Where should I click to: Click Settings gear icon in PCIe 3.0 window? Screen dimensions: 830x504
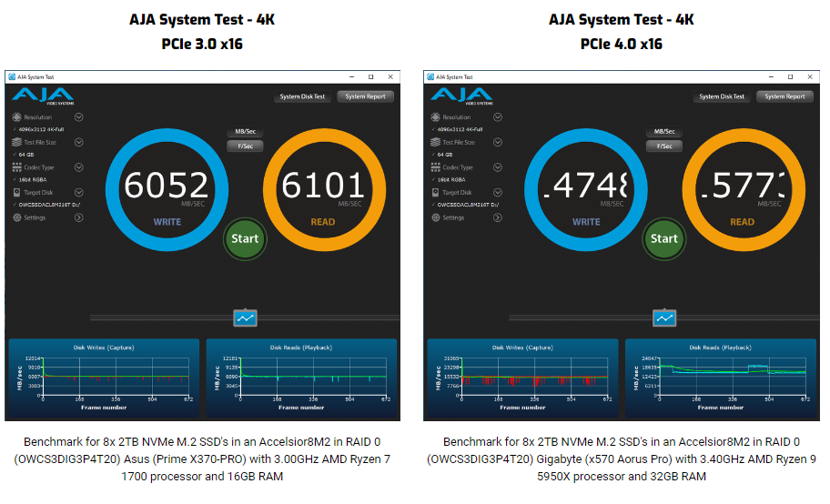pyautogui.click(x=17, y=217)
